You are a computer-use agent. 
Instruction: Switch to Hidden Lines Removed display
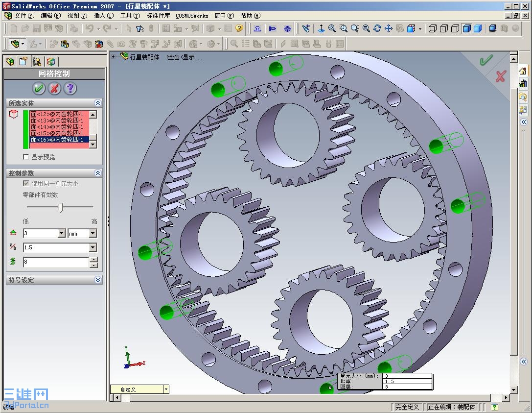point(455,28)
